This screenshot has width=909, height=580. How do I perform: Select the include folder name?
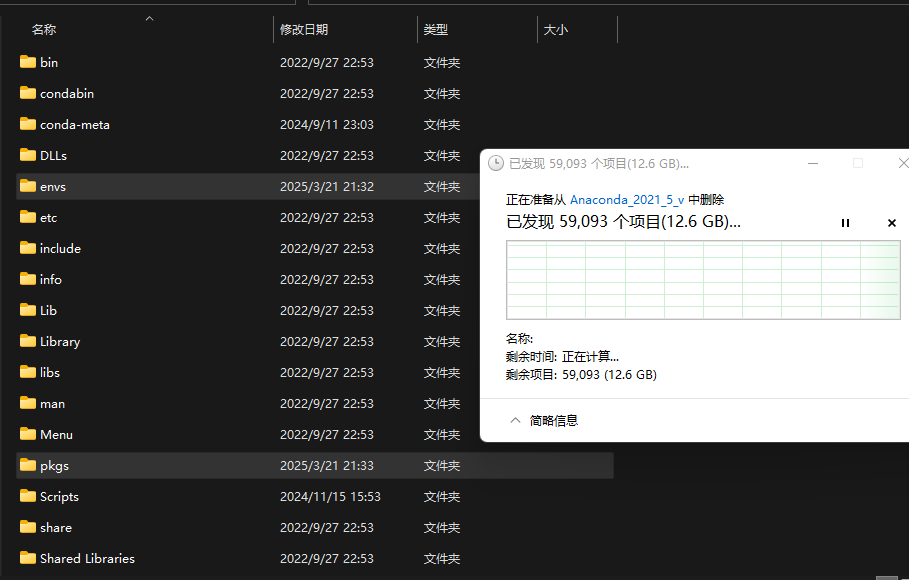pos(60,248)
